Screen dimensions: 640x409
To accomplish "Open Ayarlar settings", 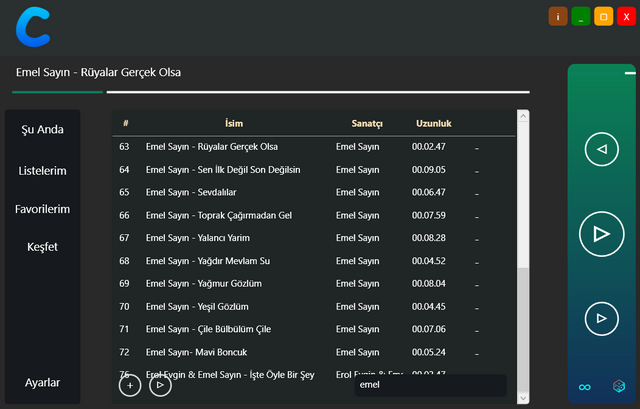I will pos(42,382).
